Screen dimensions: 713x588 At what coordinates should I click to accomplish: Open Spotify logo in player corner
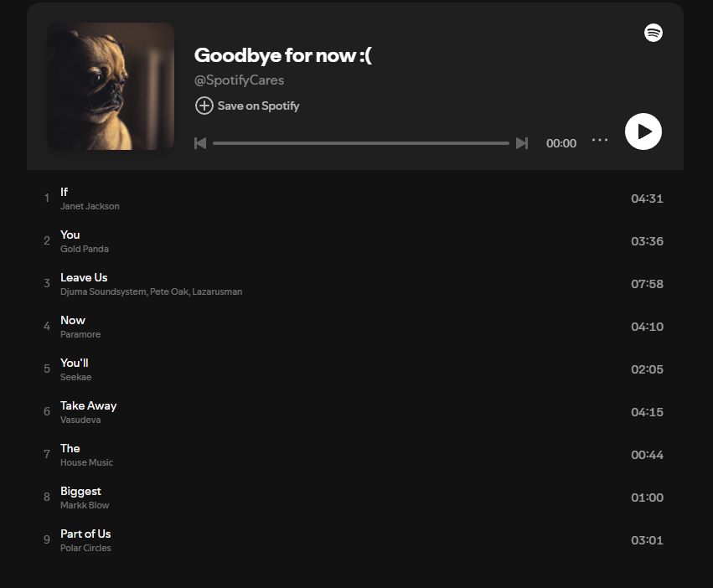coord(654,33)
